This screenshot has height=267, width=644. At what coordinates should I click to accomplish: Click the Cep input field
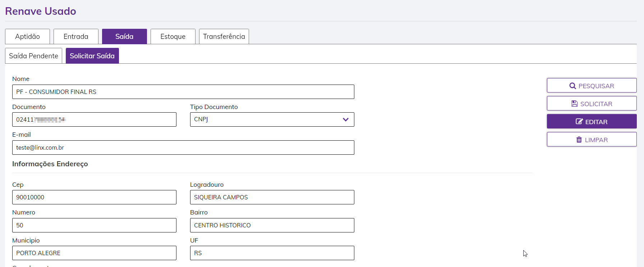[x=94, y=197]
